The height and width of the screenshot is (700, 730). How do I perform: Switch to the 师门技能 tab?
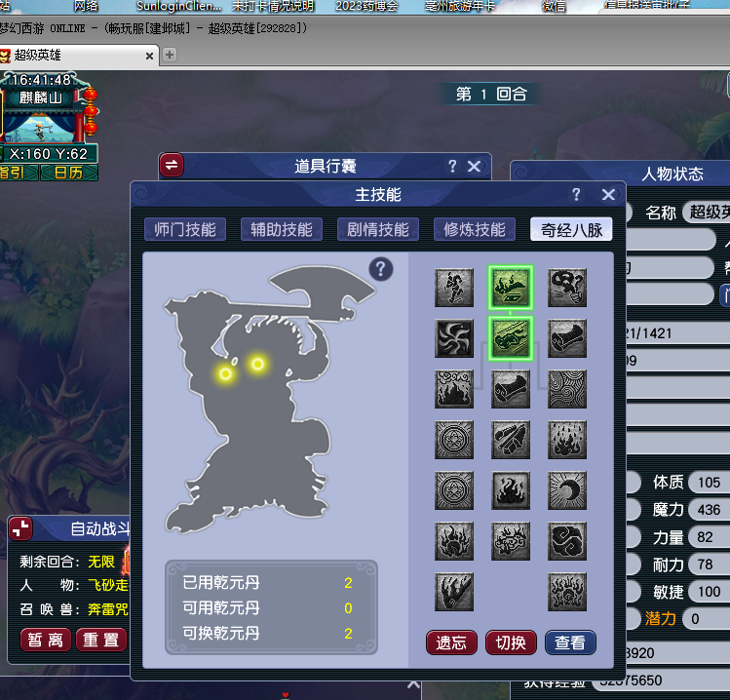click(185, 230)
